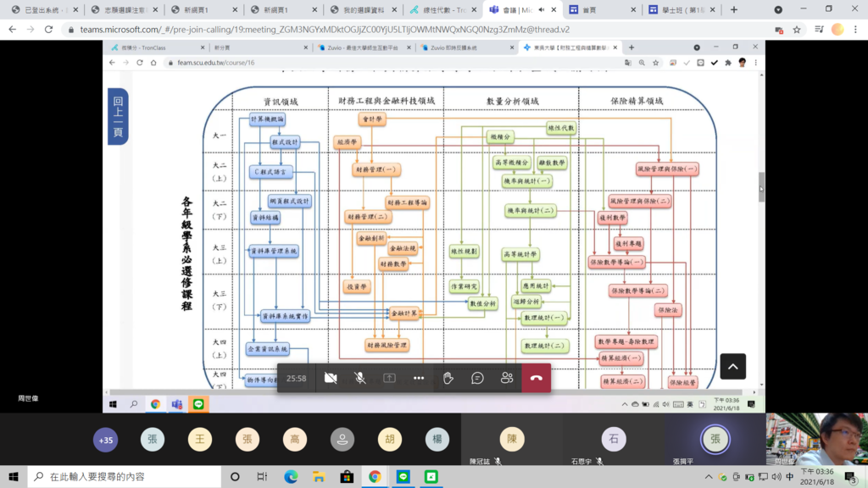Click the shared screen's vertical scrollbar
The width and height of the screenshot is (868, 488).
point(760,189)
